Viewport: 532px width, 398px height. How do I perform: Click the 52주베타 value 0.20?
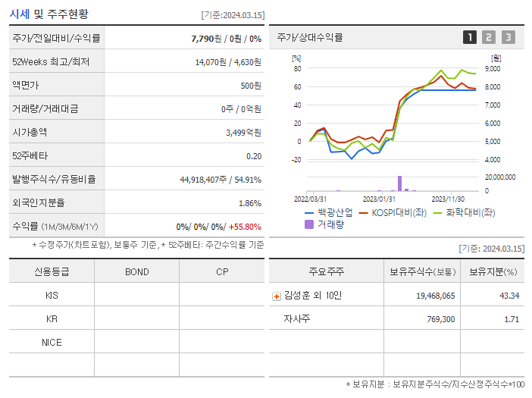pyautogui.click(x=254, y=156)
